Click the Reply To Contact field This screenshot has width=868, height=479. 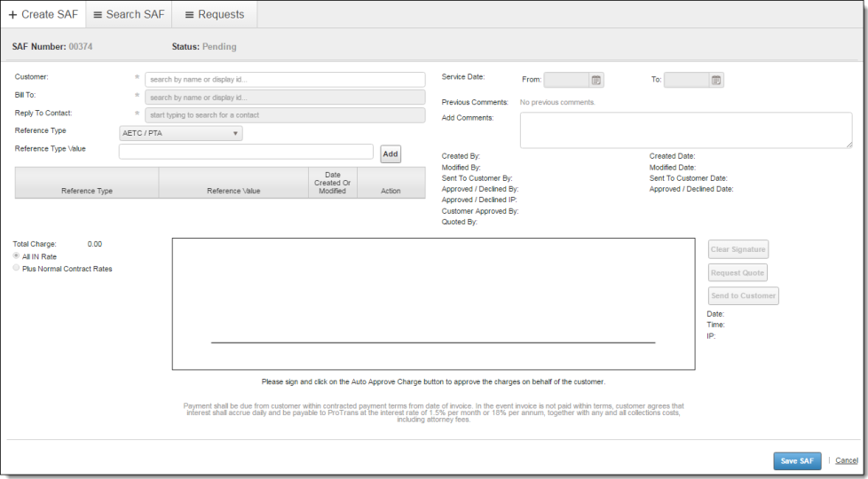coord(284,115)
